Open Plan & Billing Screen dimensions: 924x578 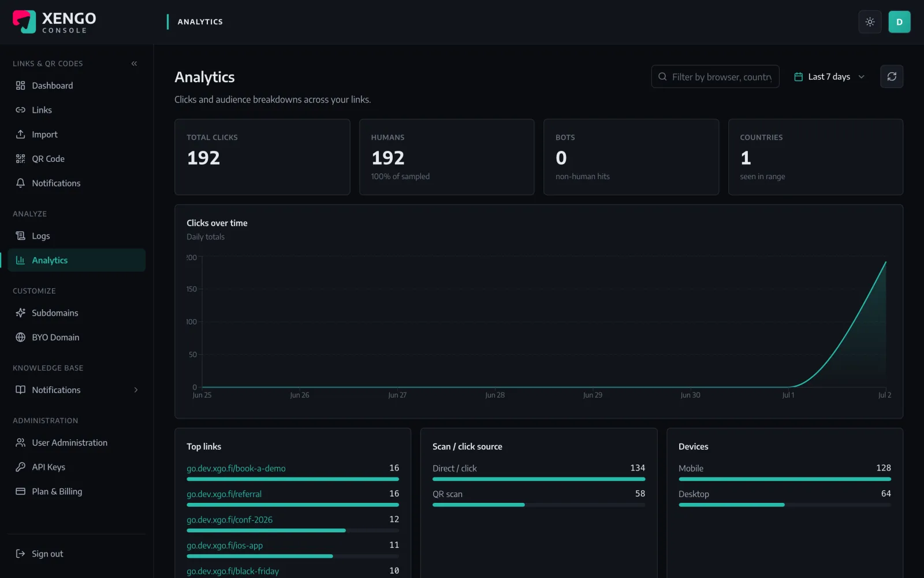[x=76, y=491]
